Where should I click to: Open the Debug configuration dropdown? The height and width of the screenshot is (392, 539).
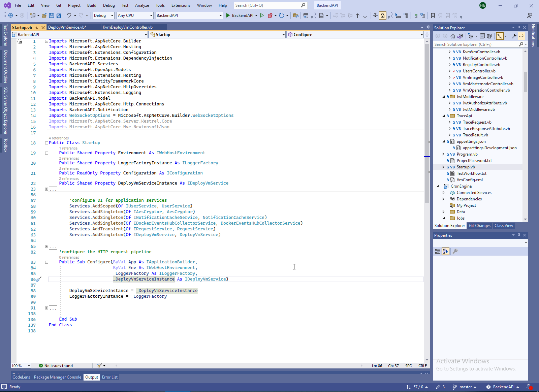pos(103,15)
